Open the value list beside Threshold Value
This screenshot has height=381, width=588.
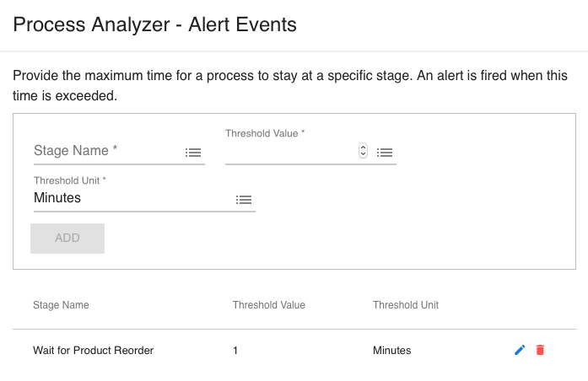point(385,153)
